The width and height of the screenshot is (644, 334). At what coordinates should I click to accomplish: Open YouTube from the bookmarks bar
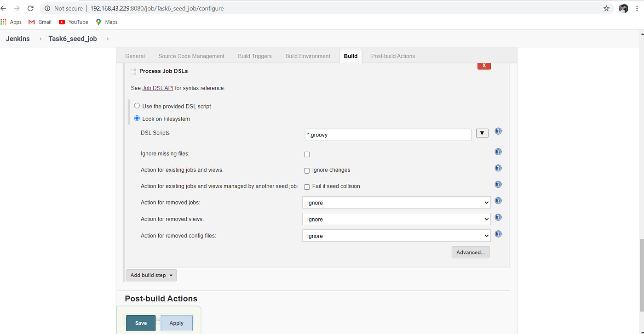pyautogui.click(x=73, y=22)
